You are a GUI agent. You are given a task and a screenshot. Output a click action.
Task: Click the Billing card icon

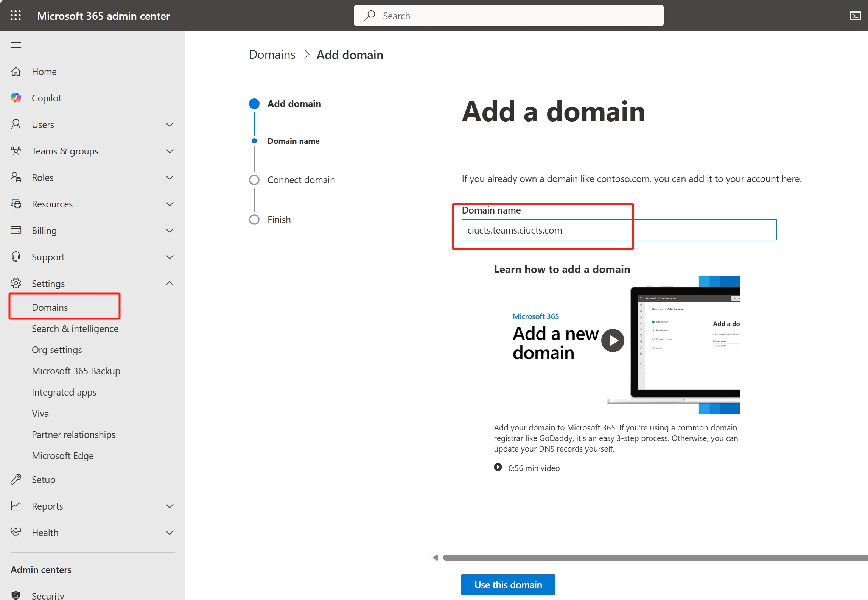point(16,230)
